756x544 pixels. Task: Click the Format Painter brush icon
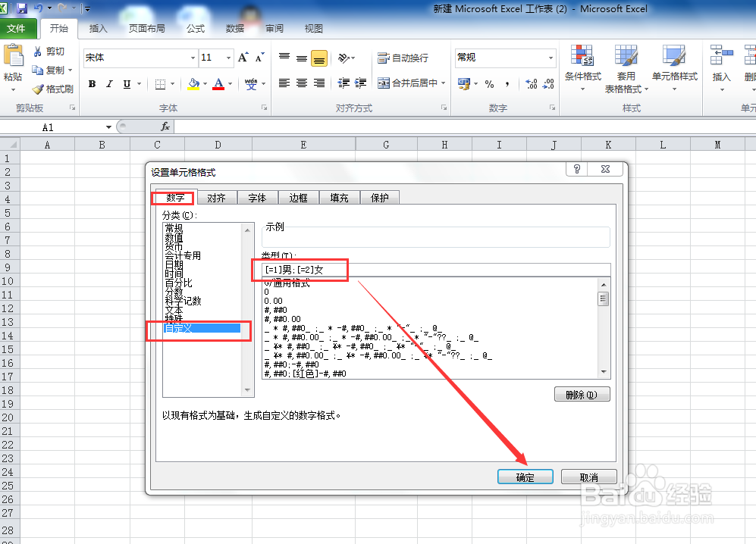(x=38, y=89)
